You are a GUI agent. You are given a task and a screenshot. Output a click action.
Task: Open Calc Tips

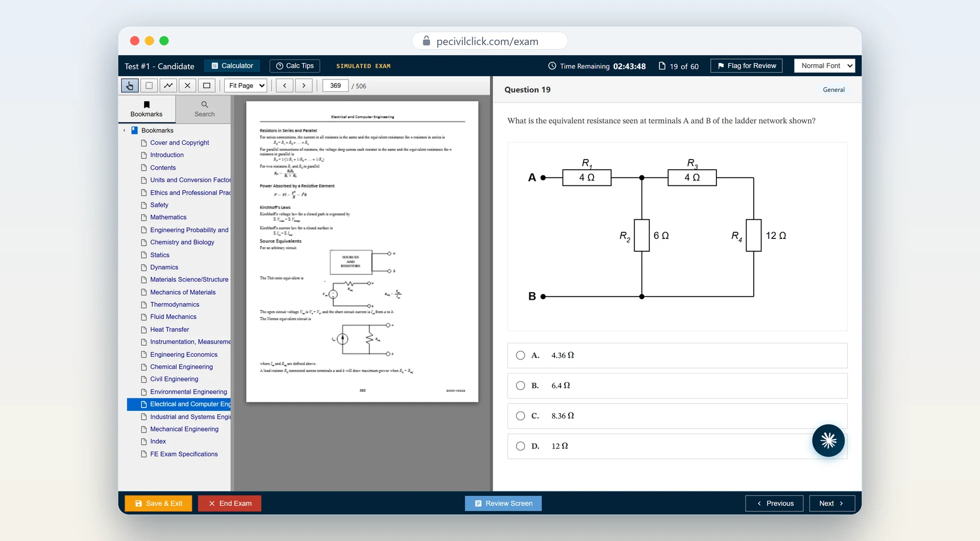pos(295,66)
